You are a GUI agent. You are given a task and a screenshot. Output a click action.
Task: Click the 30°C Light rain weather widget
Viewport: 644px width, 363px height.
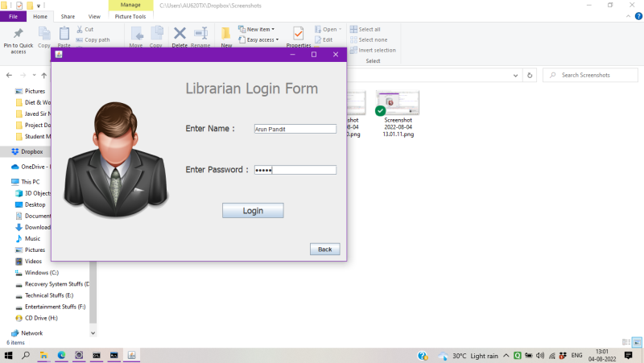tap(468, 356)
